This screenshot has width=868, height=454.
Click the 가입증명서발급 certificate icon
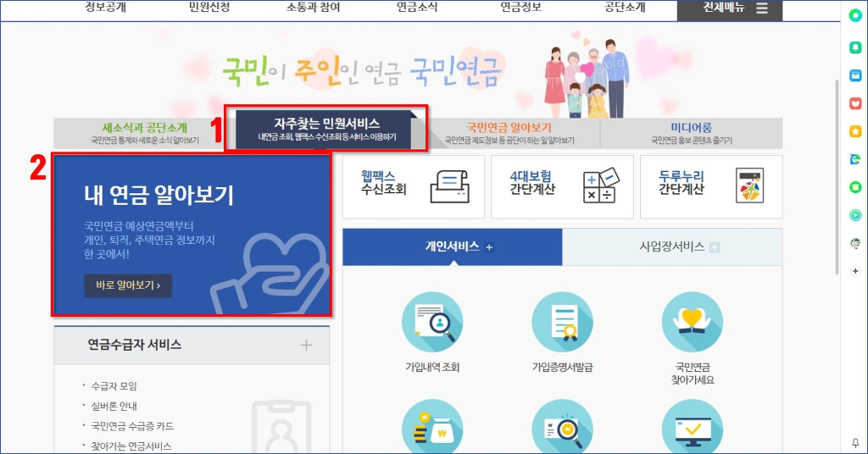pos(563,323)
